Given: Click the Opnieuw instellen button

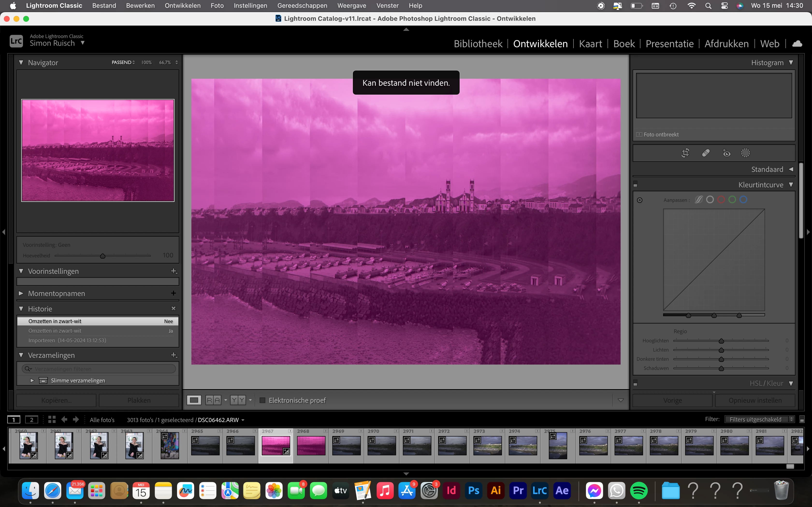Looking at the screenshot, I should click(x=755, y=400).
